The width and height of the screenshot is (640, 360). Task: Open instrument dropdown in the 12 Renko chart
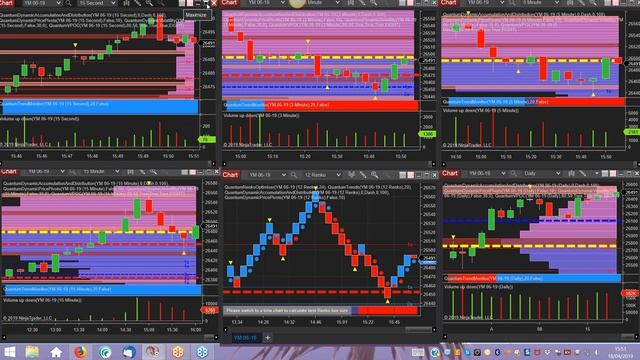pos(267,175)
